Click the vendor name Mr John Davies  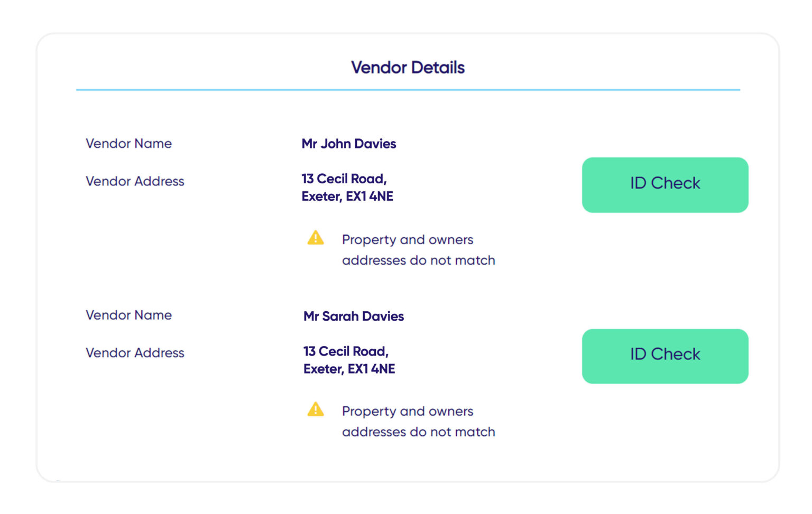[348, 144]
